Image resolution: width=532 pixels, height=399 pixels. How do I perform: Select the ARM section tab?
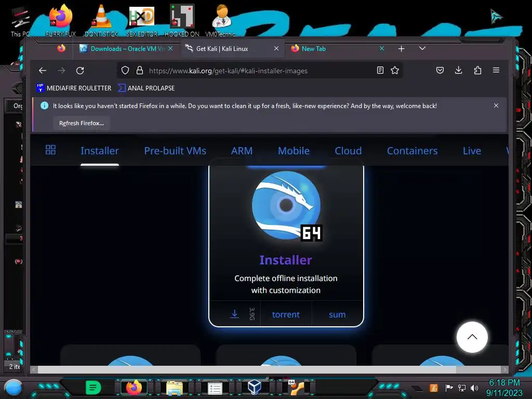(x=242, y=151)
